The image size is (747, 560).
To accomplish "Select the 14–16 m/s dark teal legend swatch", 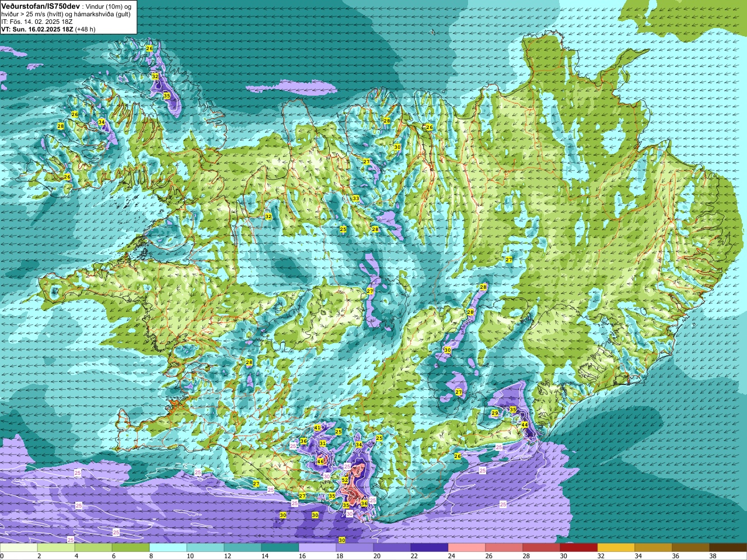I will 280,548.
